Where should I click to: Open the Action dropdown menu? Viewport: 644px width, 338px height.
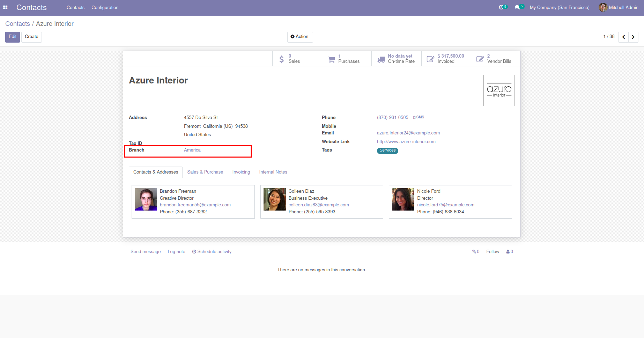pyautogui.click(x=300, y=37)
